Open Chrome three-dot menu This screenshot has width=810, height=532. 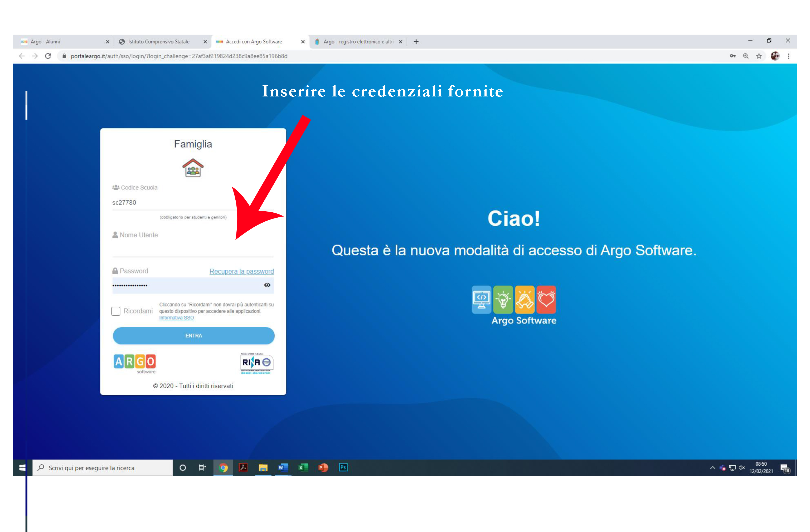click(789, 56)
